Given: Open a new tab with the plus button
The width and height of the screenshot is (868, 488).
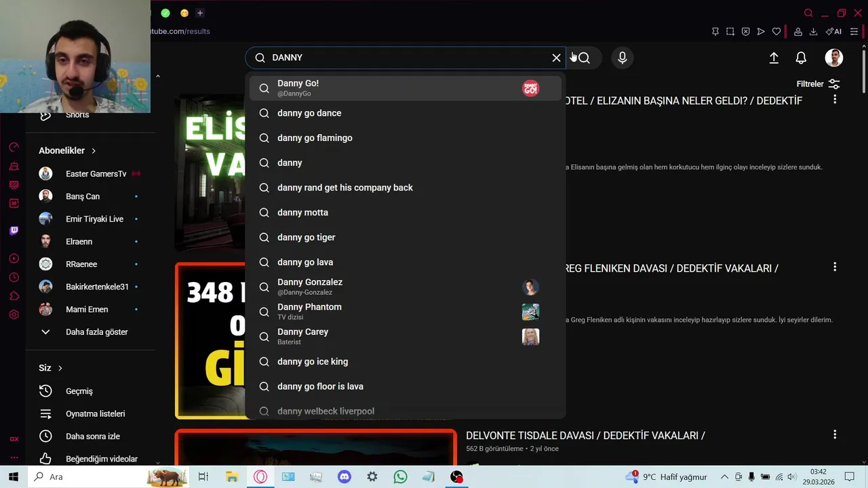Looking at the screenshot, I should point(199,13).
